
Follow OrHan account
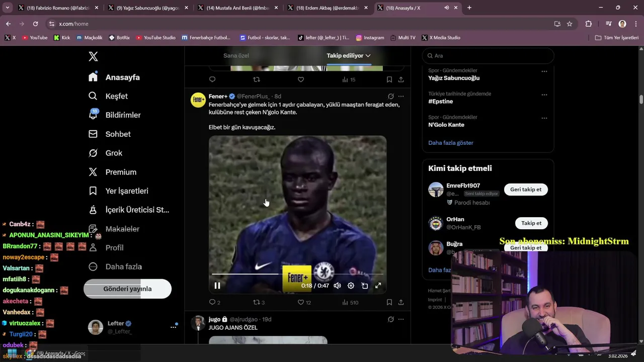(x=531, y=223)
